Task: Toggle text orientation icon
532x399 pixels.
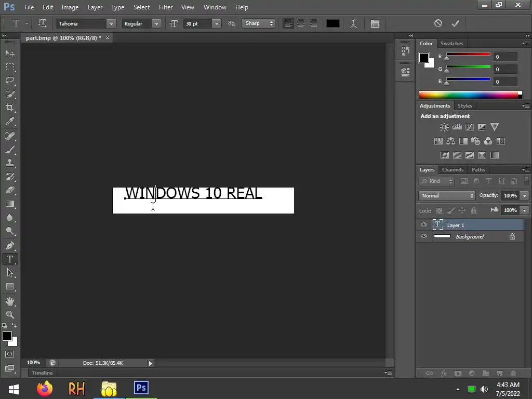Action: coord(42,23)
